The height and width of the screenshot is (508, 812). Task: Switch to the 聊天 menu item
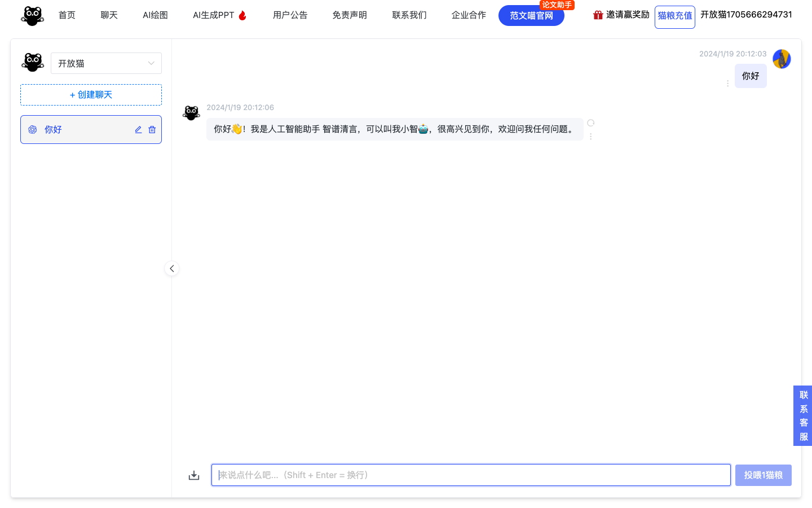click(109, 15)
